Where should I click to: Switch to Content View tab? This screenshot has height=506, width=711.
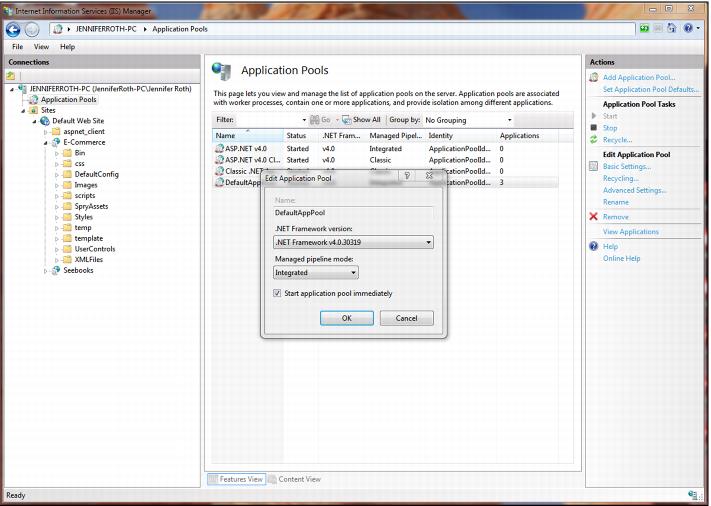294,479
